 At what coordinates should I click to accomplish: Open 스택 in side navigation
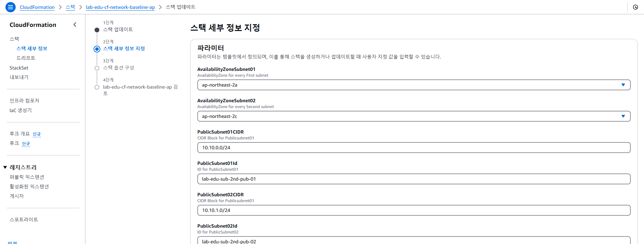(14, 39)
